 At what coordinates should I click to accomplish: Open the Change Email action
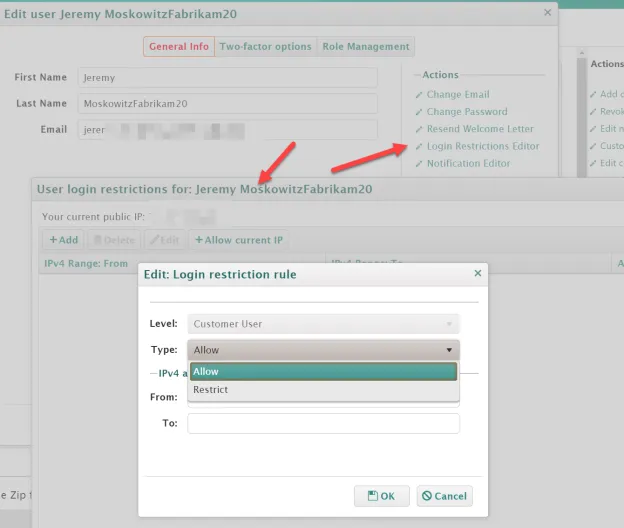coord(458,94)
